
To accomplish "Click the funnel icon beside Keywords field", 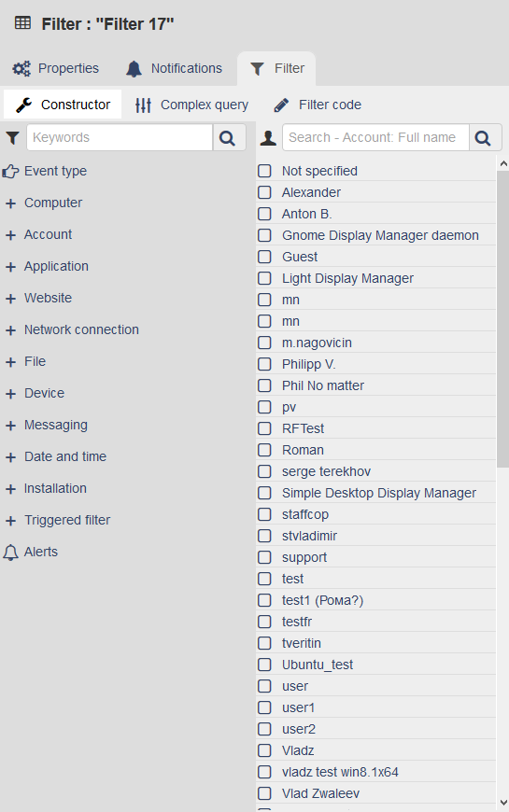I will [x=12, y=138].
